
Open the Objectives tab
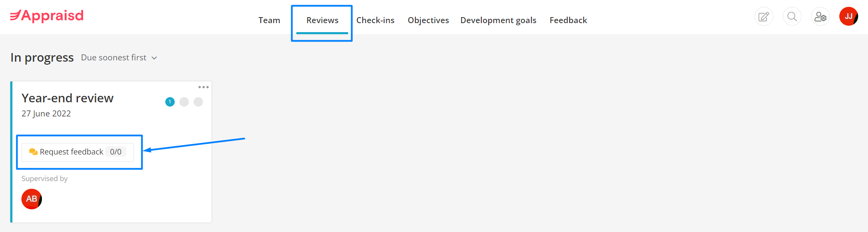(428, 20)
